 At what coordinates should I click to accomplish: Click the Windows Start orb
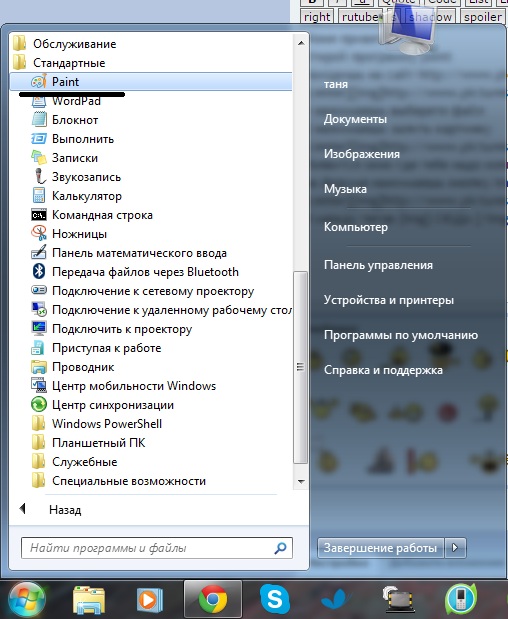[27, 599]
